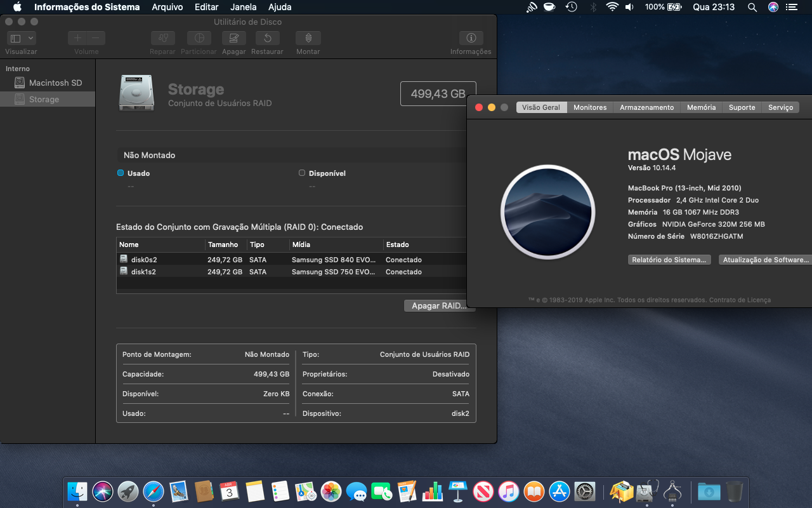Open System Preferences from the Dock

coord(585,491)
